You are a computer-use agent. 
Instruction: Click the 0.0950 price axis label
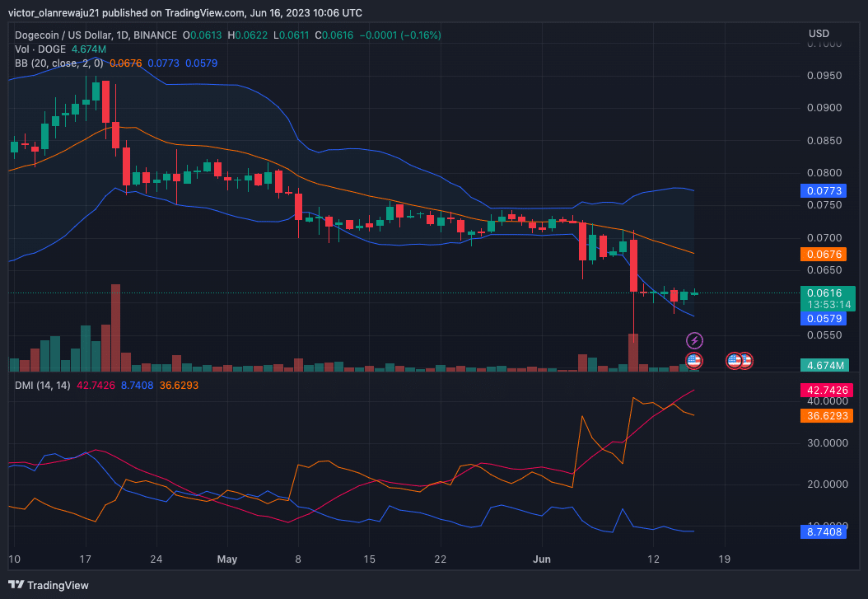click(x=824, y=76)
